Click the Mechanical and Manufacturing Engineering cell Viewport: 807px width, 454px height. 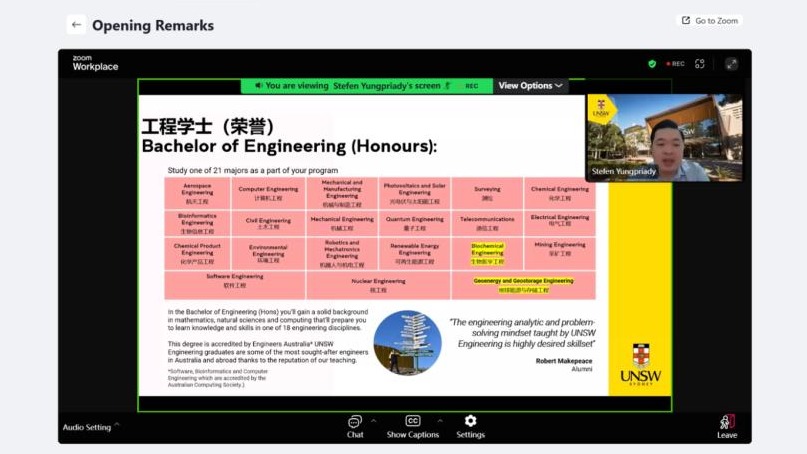(342, 193)
